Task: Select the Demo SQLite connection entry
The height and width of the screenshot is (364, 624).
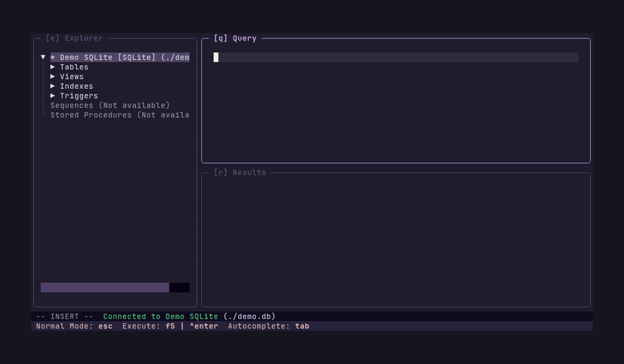Action: [x=120, y=57]
